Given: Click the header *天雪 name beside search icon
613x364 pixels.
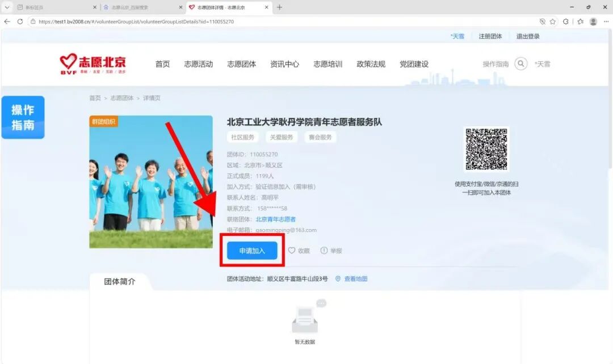Looking at the screenshot, I should tap(542, 64).
